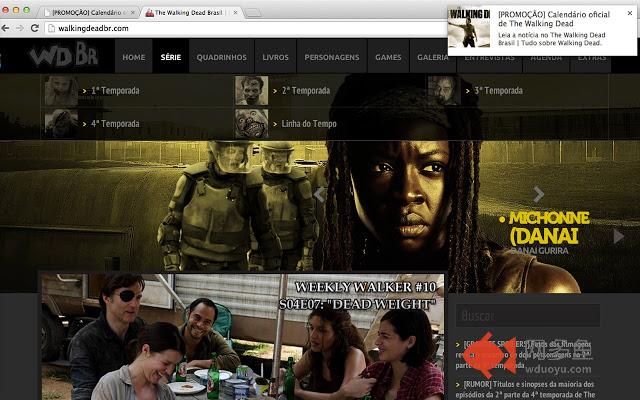The image size is (640, 400).
Task: Close the browser window with red button
Action: (x=5, y=10)
